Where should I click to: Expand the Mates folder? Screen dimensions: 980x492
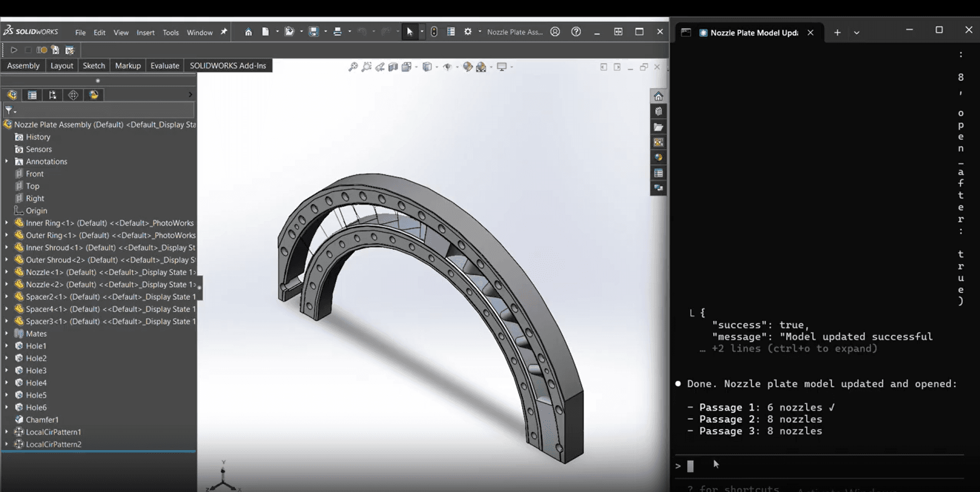(7, 333)
